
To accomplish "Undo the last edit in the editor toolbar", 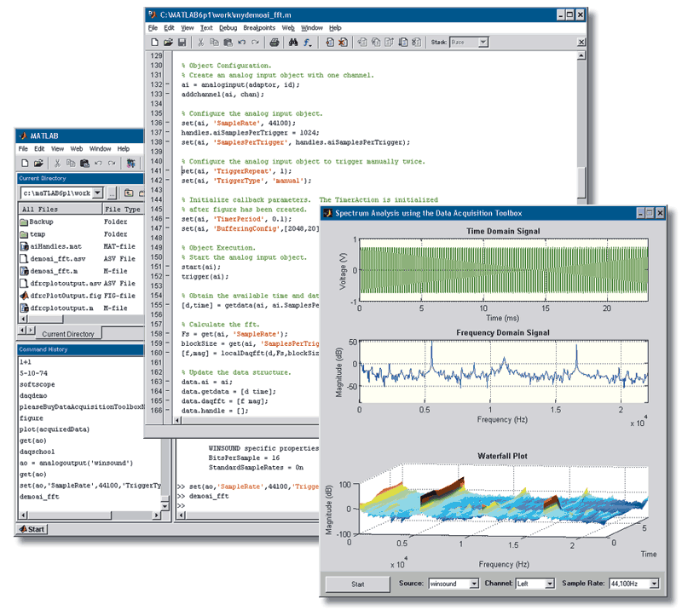I will pyautogui.click(x=242, y=42).
